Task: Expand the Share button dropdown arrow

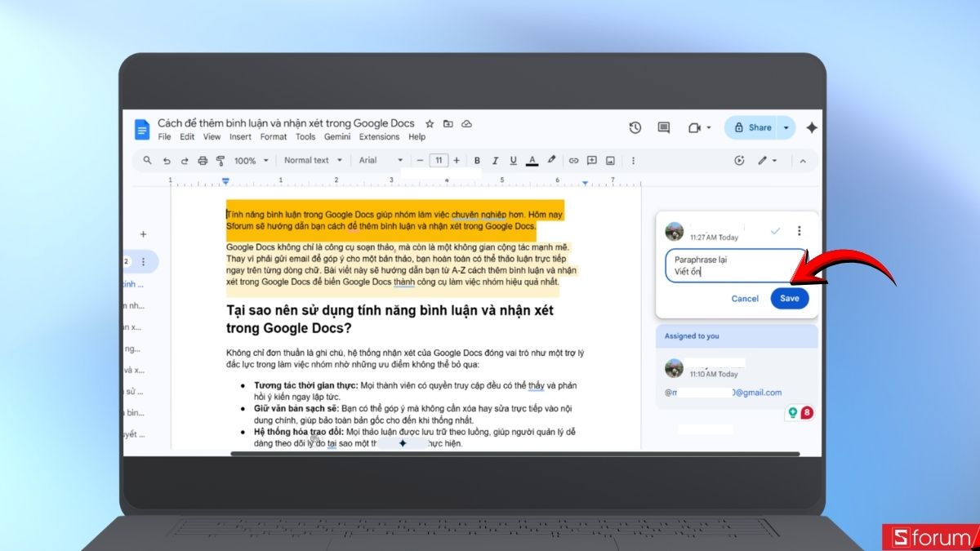Action: point(786,127)
